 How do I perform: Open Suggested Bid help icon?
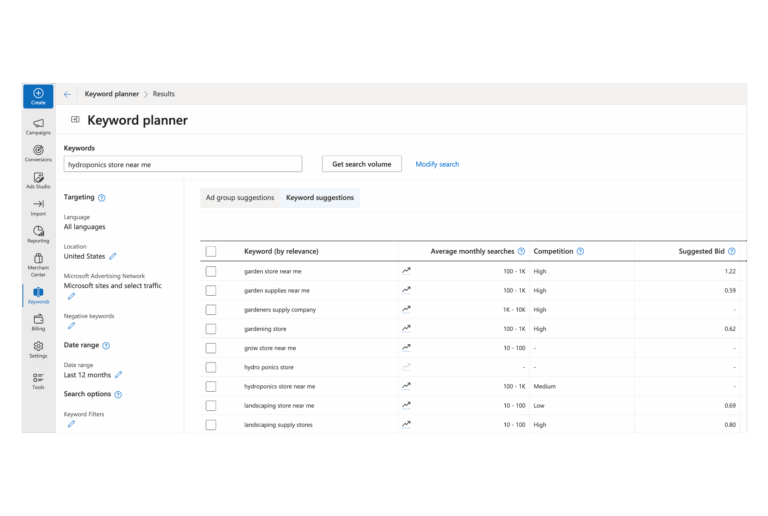(732, 251)
